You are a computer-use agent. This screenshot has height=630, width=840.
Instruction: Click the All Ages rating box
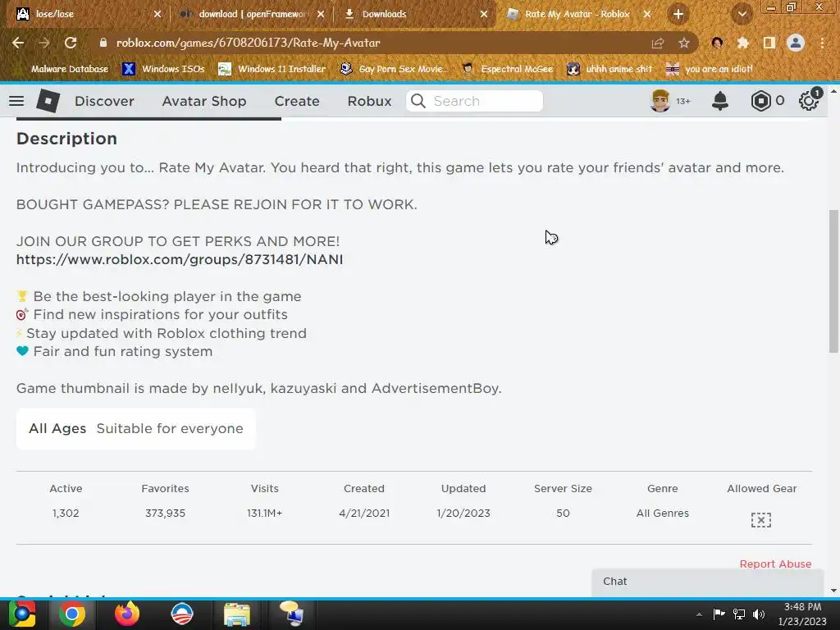point(136,428)
